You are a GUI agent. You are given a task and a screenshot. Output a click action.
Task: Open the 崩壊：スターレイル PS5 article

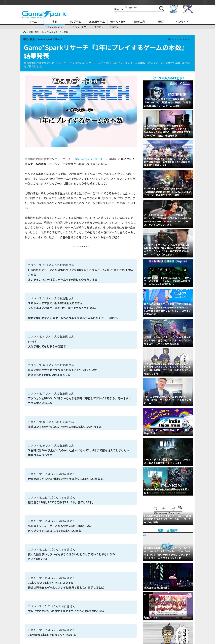pyautogui.click(x=168, y=333)
